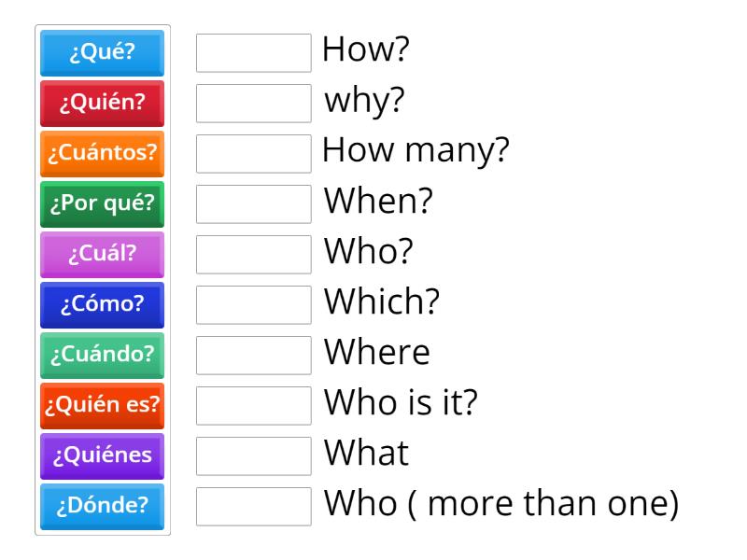Click the dark blue ¿Cómo? tile
747x560 pixels.
102,305
